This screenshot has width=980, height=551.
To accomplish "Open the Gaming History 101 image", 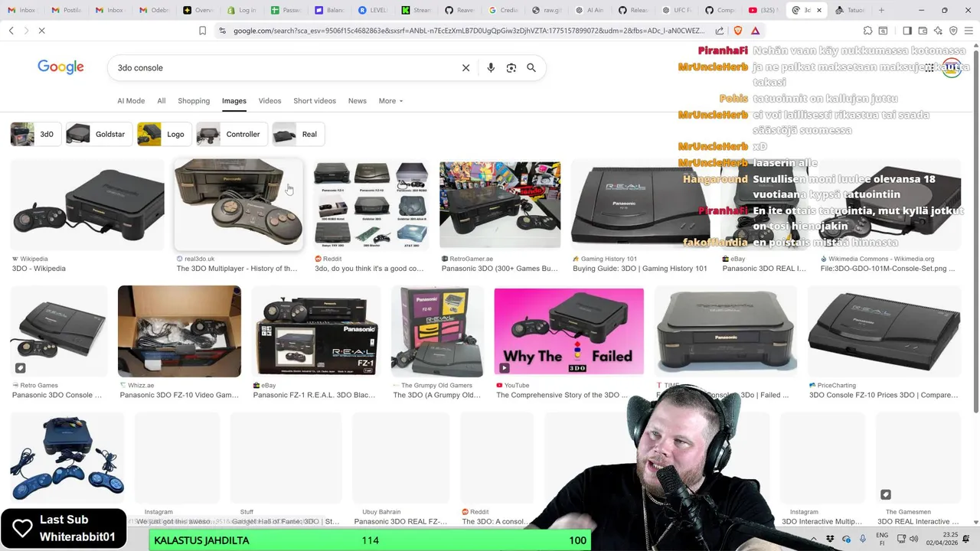I will tap(640, 205).
